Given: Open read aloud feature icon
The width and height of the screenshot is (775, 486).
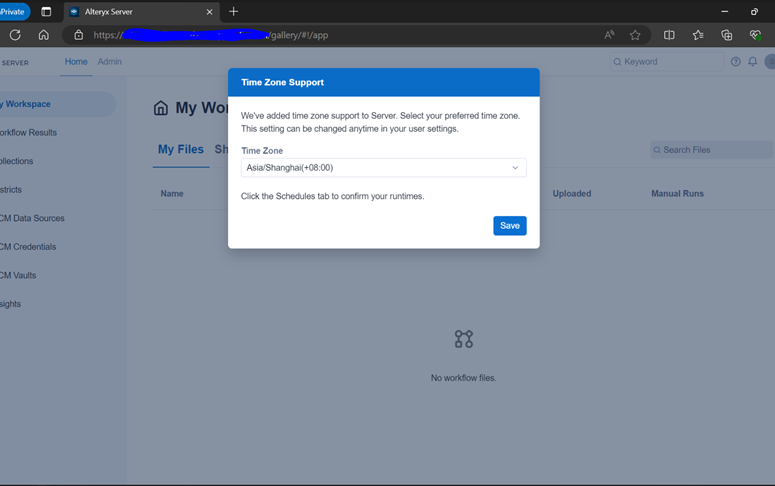Looking at the screenshot, I should (609, 35).
